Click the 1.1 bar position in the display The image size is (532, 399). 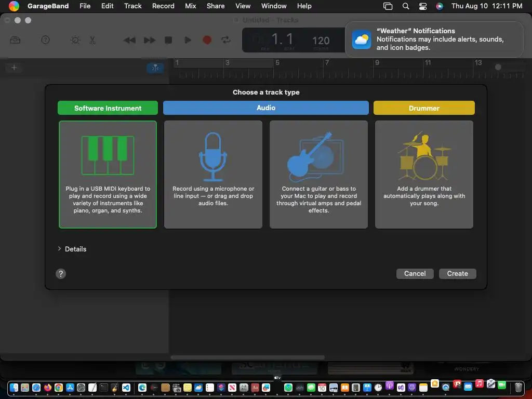(x=282, y=39)
